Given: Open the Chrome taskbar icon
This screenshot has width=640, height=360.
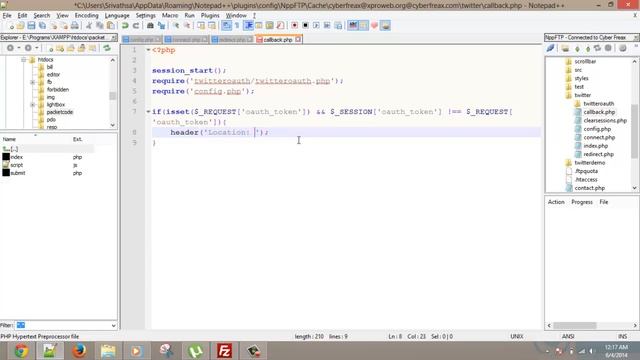Looking at the screenshot, I should click(21, 351).
